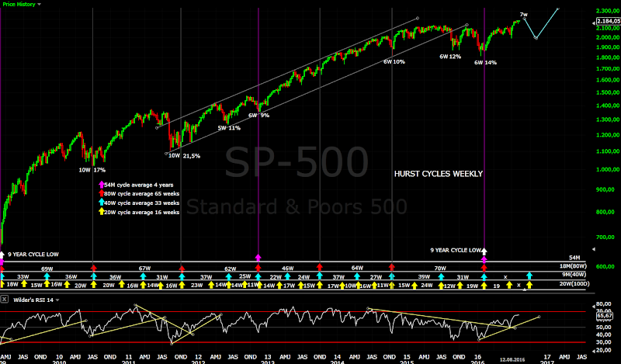Click the 12.08.2016 date on the time axis
621x364 pixels.
pos(512,359)
